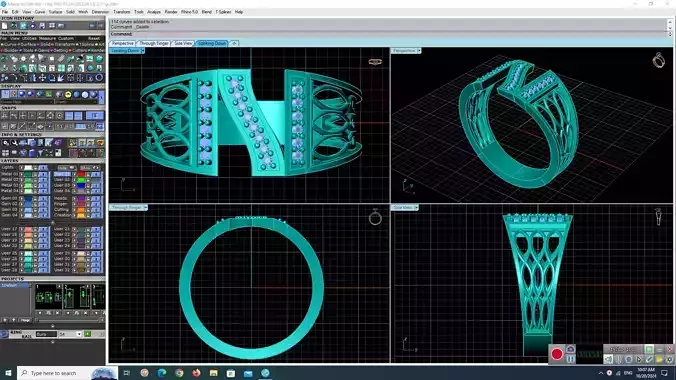
Task: Click the four-pane viewport layout icon in Info & Settings
Action: point(5,153)
